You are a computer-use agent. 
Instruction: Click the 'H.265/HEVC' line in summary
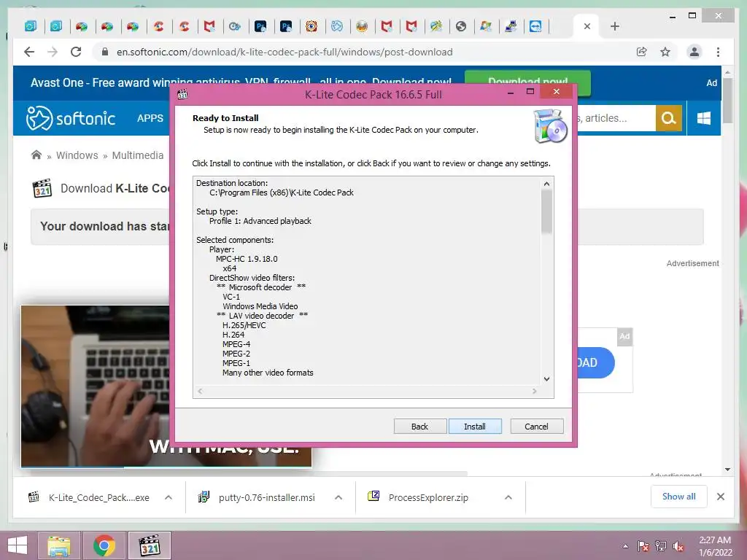point(244,325)
